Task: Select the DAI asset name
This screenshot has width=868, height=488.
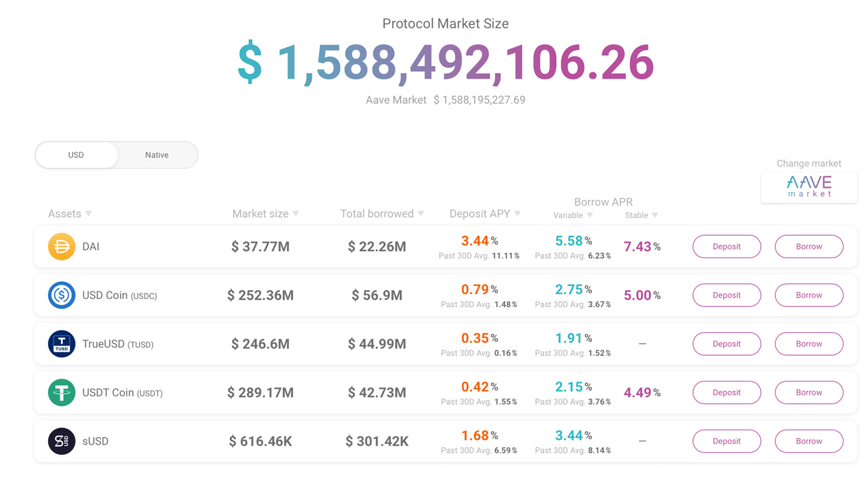Action: coord(91,247)
